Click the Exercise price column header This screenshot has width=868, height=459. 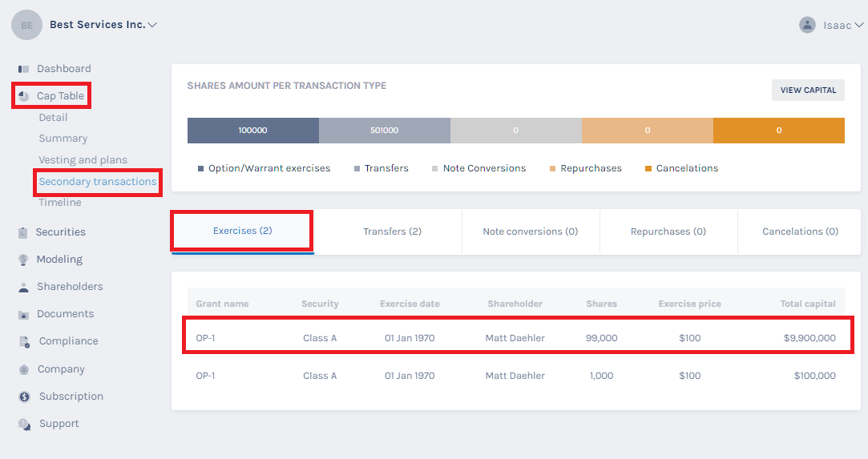(x=690, y=304)
